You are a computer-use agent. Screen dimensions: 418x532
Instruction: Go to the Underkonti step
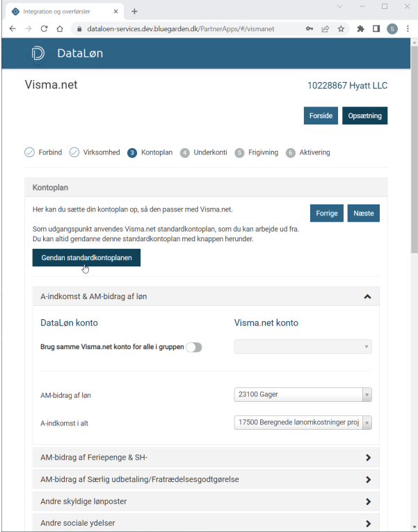pos(204,153)
